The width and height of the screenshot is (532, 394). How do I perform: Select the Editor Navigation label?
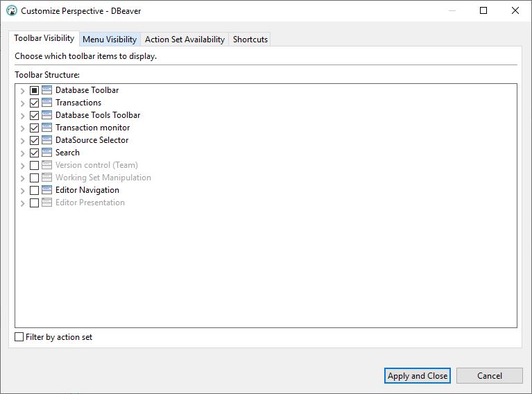tap(87, 190)
